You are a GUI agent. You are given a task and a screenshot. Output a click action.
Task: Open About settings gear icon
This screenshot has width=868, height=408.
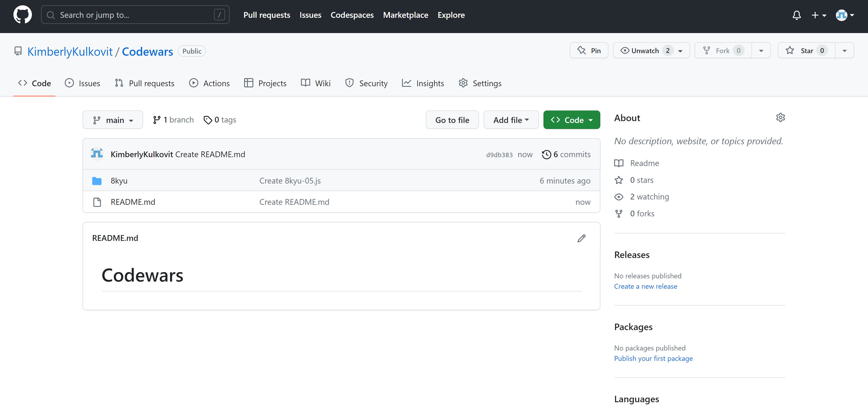[780, 118]
